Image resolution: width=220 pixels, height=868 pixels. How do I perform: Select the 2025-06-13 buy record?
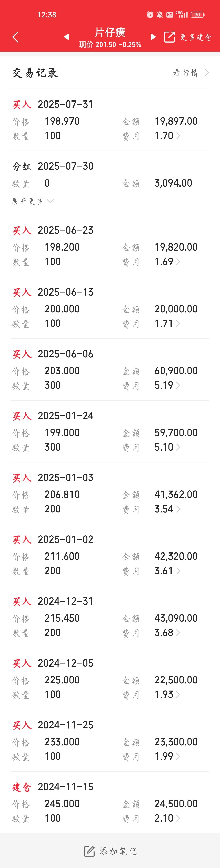[110, 308]
